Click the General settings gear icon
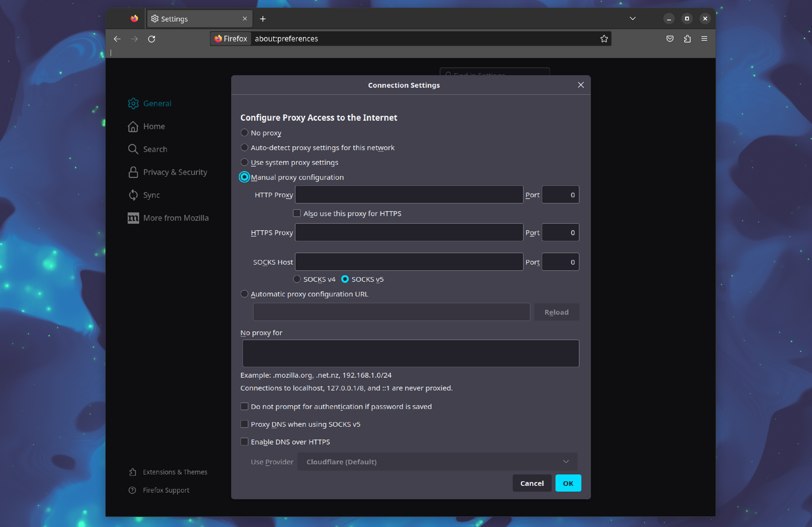This screenshot has height=527, width=812. click(x=133, y=103)
